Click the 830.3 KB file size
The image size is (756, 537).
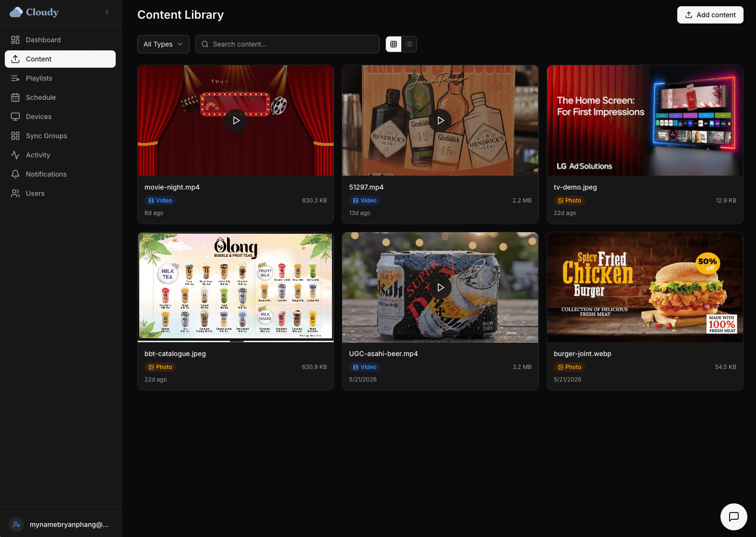314,201
